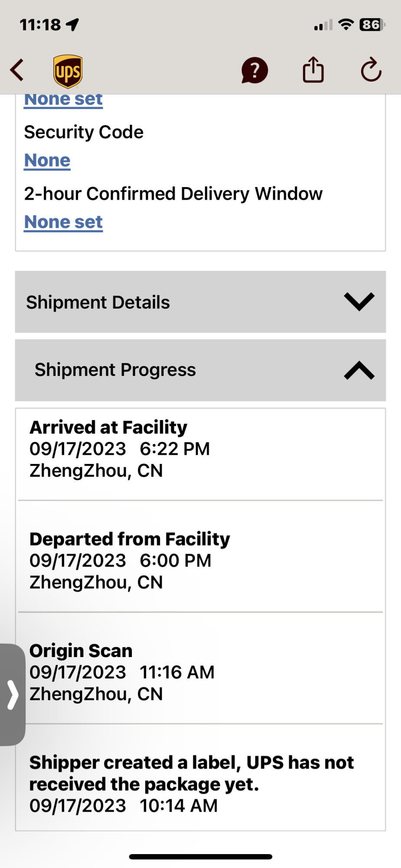Viewport: 401px width, 868px height.
Task: Tap the partially hidden None set link at top
Action: 63,100
